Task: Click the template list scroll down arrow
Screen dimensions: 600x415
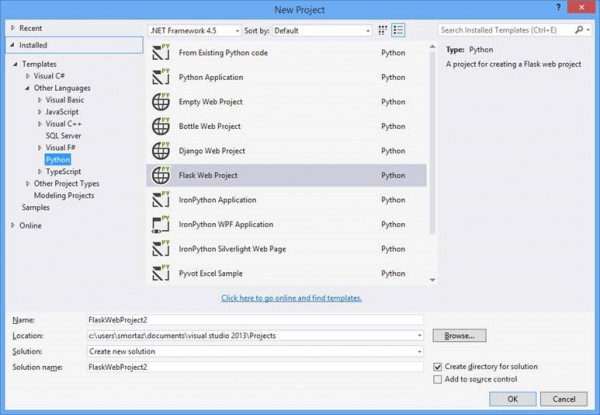Action: tap(432, 280)
